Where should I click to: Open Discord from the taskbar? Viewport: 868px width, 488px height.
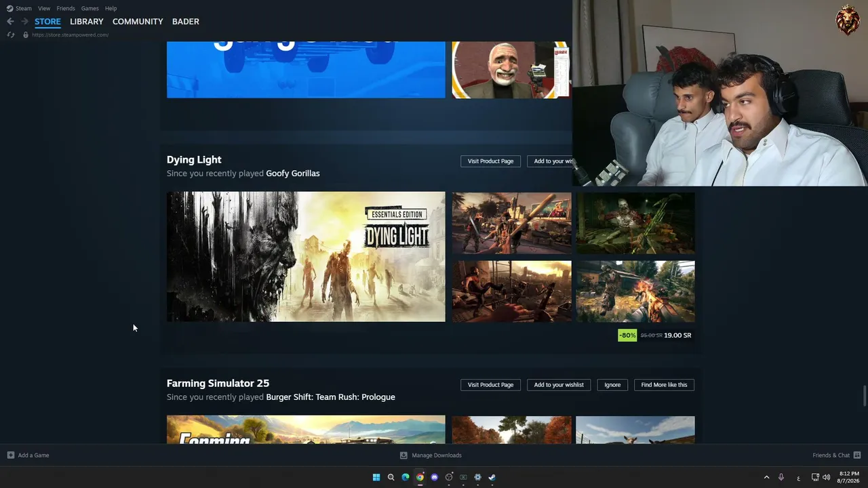pos(435,477)
